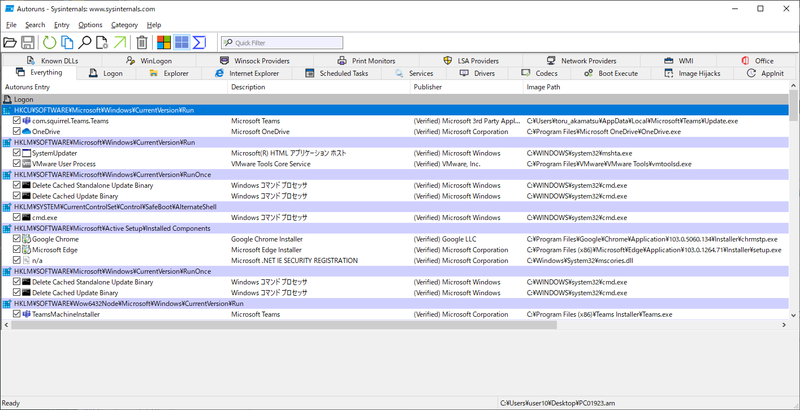
Task: Click the horizontal scrollbar right arrow
Action: click(x=785, y=325)
